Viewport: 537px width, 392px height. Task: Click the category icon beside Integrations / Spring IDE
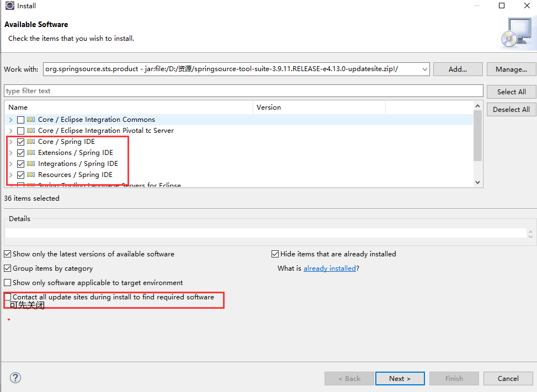pyautogui.click(x=31, y=164)
